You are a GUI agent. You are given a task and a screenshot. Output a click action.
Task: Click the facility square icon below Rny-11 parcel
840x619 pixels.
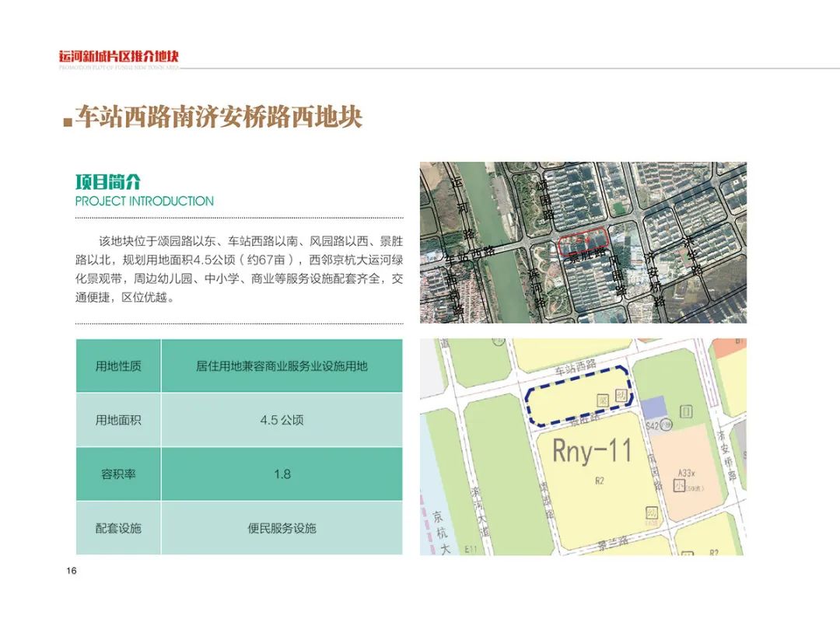(652, 511)
